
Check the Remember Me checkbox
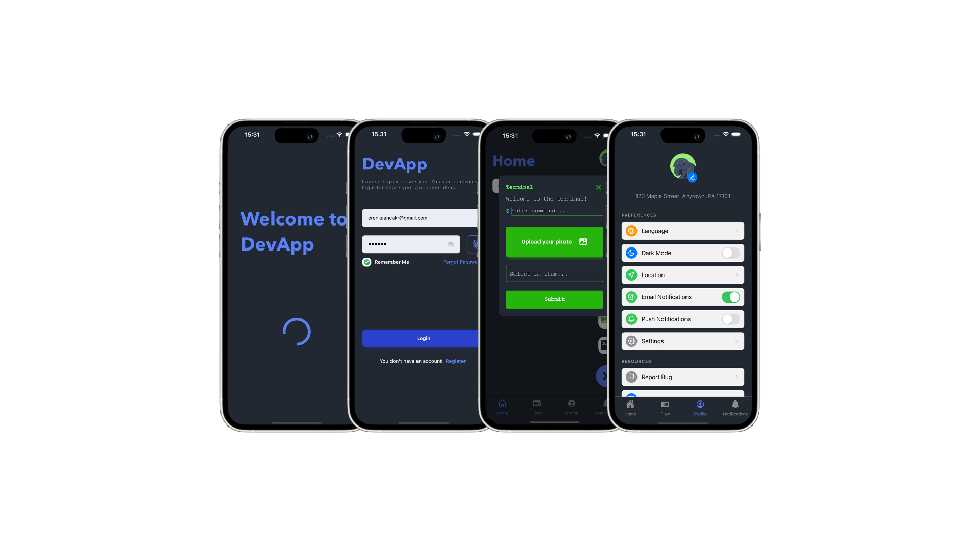click(x=367, y=262)
